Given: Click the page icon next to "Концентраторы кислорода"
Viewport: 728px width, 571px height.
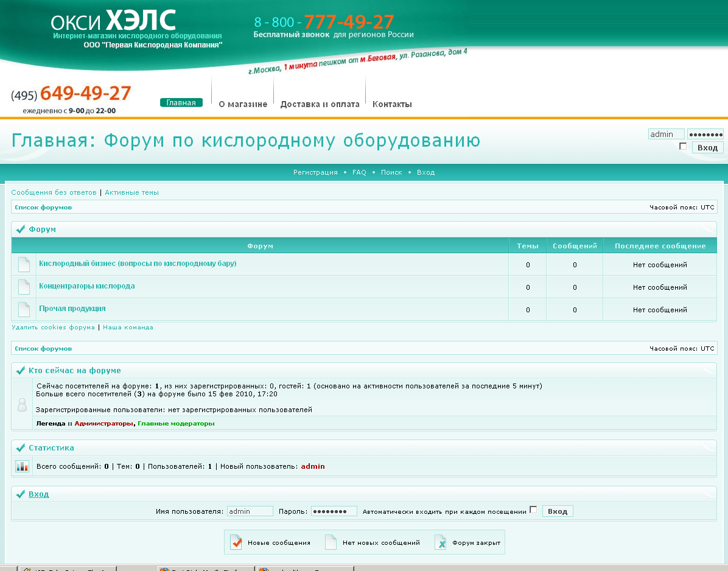Looking at the screenshot, I should (x=23, y=287).
